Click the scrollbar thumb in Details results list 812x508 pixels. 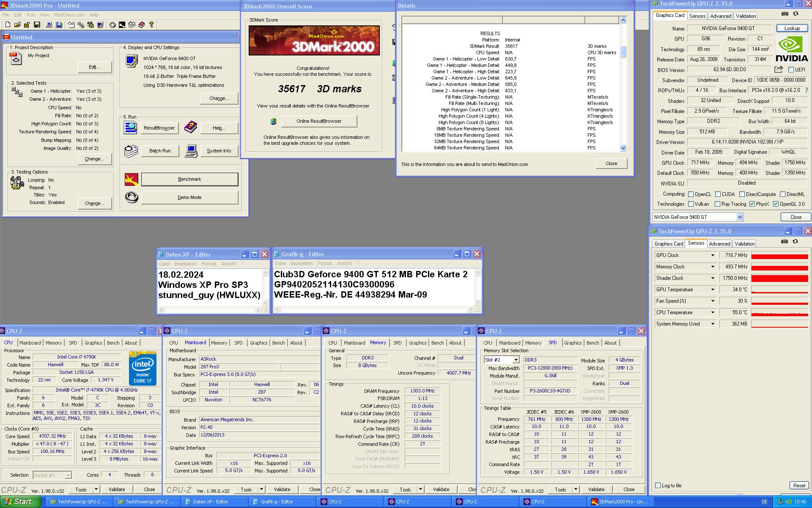pos(623,52)
